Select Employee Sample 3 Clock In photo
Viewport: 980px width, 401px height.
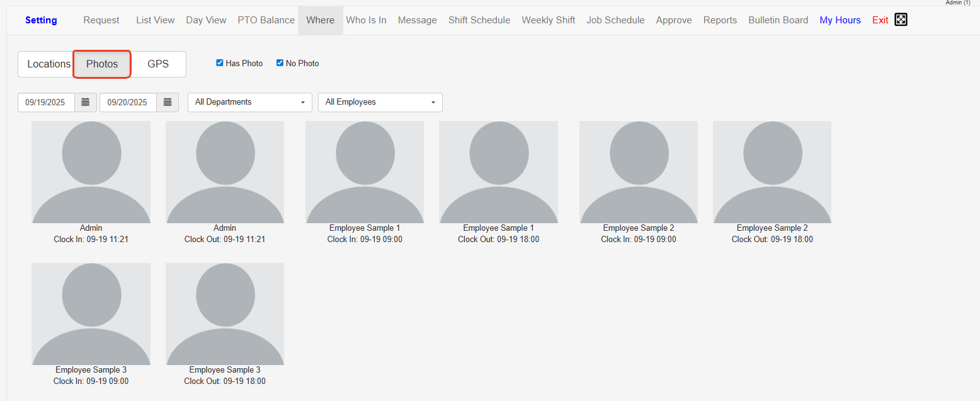click(x=91, y=314)
